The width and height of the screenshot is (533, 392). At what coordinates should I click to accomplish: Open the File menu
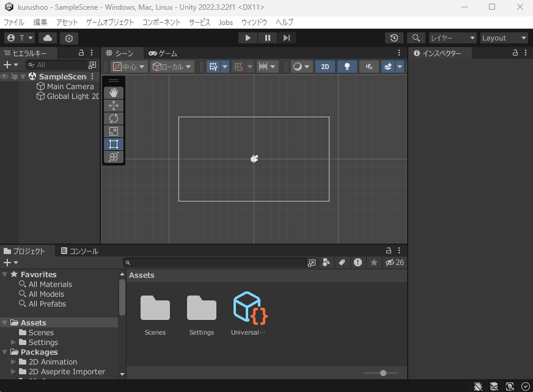(x=14, y=23)
